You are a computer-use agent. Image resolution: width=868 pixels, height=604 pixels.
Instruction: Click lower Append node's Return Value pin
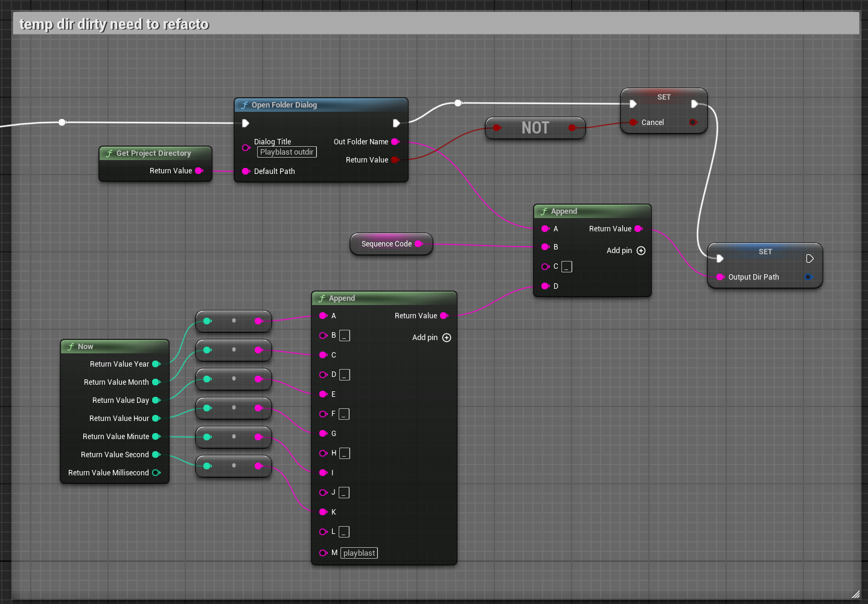444,316
